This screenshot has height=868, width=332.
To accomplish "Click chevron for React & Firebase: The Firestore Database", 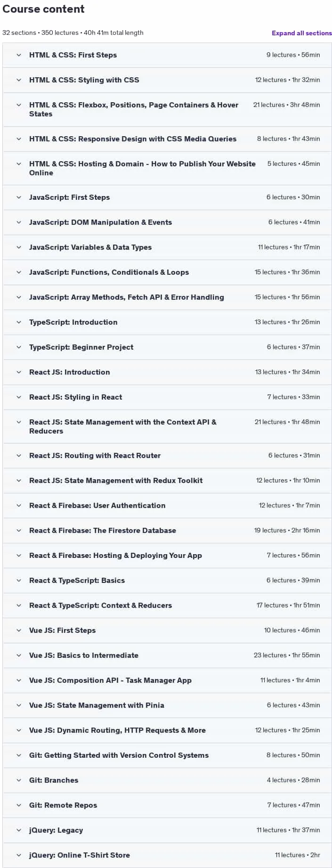I will pos(19,531).
